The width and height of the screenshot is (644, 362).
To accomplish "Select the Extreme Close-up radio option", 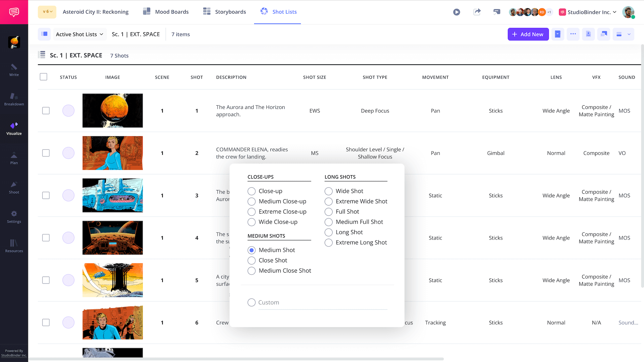I will pos(252,212).
